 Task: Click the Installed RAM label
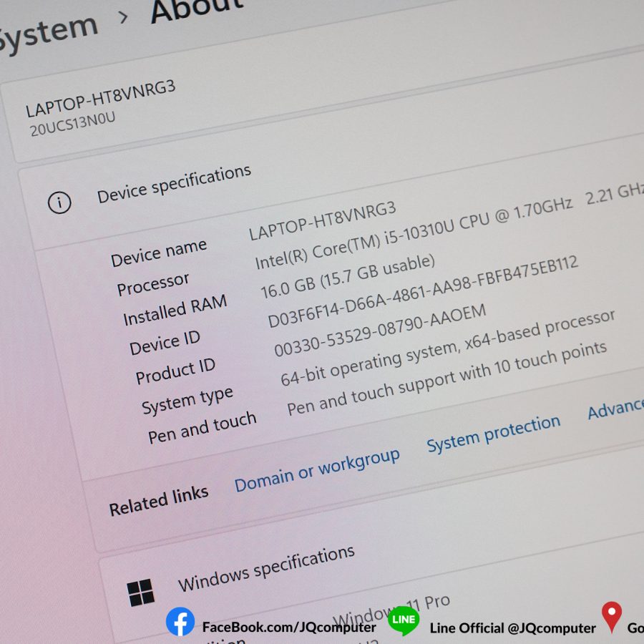coord(175,311)
